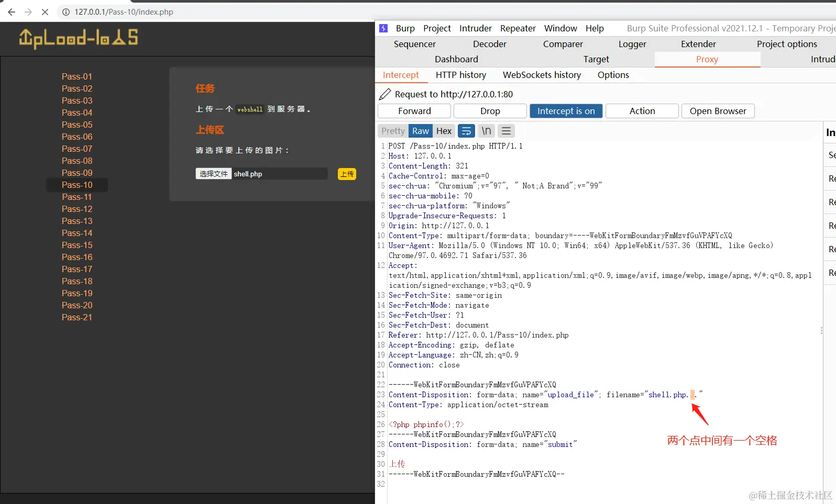Screen dimensions: 836x504
Task: Switch editor to Pretty view
Action: click(393, 131)
